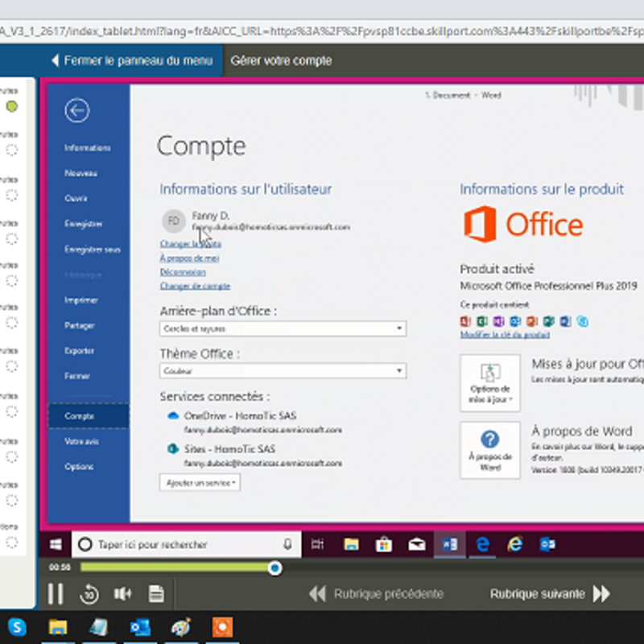Pause the tutorial video
This screenshot has width=644, height=644.
(56, 594)
